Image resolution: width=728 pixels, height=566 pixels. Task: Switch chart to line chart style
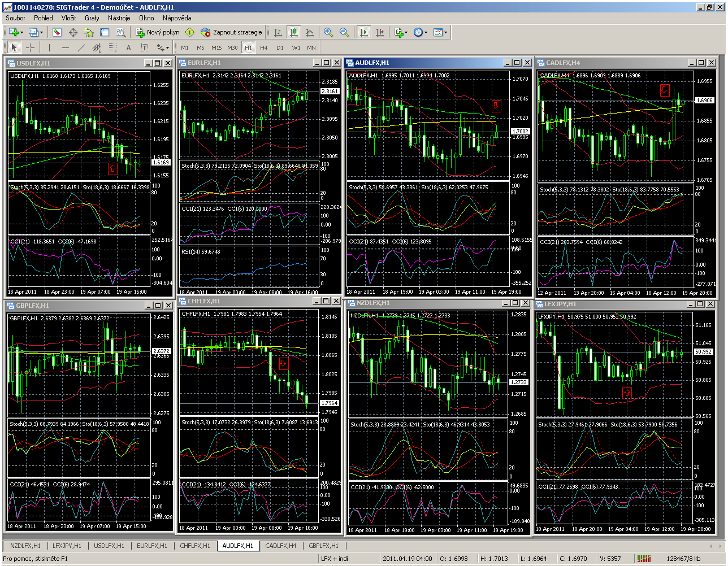click(310, 32)
